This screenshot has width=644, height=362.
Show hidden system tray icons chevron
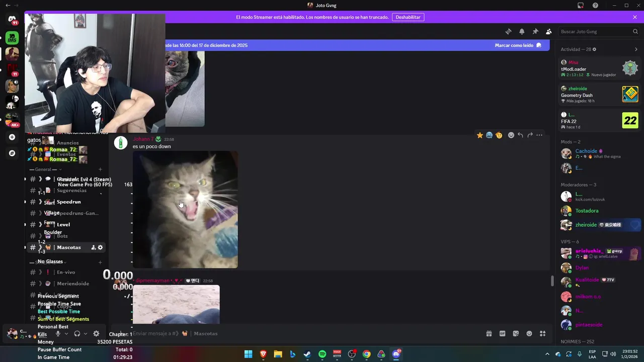tap(547, 354)
